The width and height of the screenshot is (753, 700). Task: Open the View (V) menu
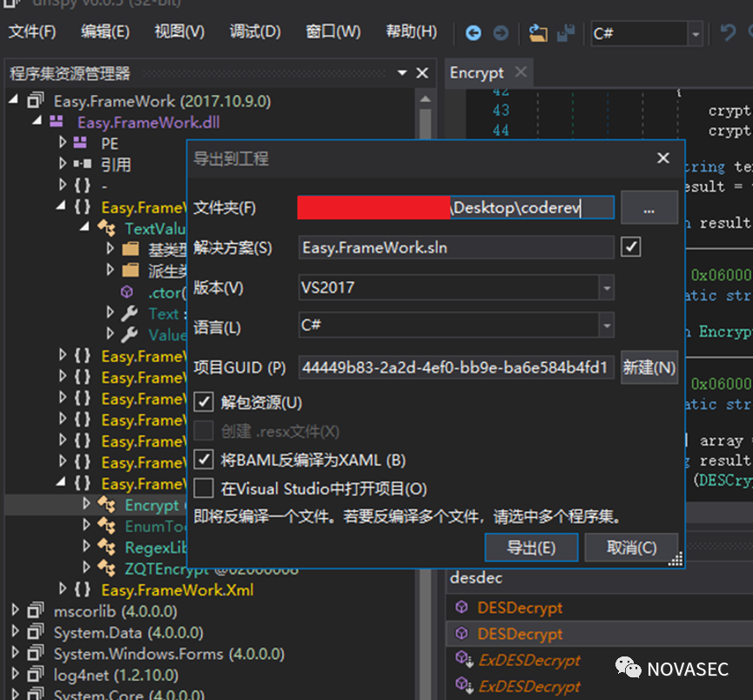(179, 32)
